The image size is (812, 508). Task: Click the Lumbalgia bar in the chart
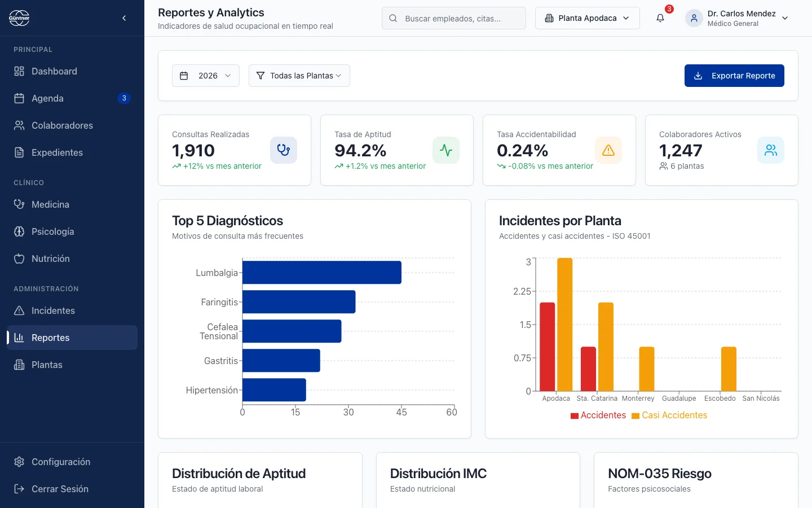[321, 273]
